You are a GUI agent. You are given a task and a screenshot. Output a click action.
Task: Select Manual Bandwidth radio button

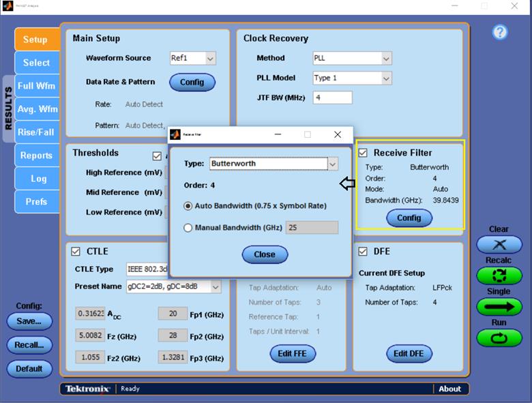coord(188,228)
